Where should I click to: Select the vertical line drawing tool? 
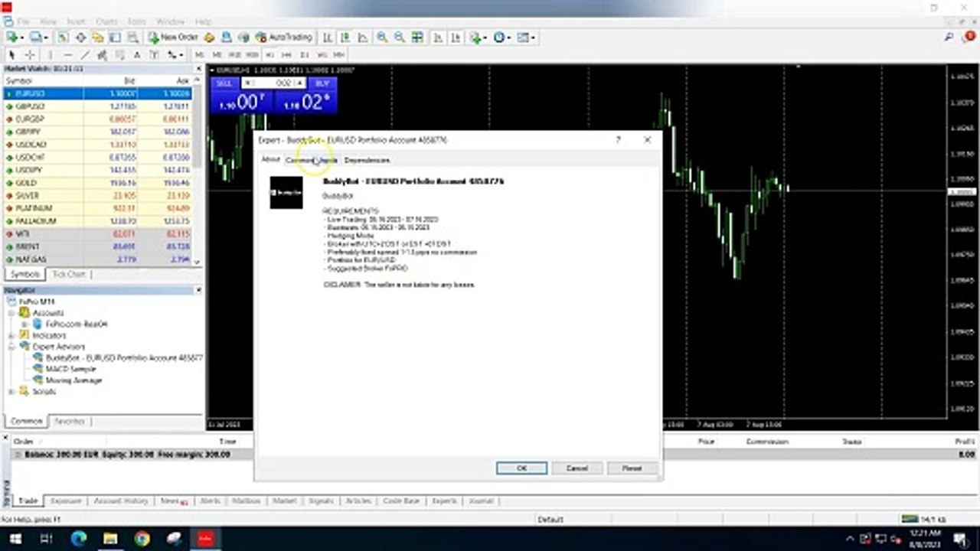point(51,55)
